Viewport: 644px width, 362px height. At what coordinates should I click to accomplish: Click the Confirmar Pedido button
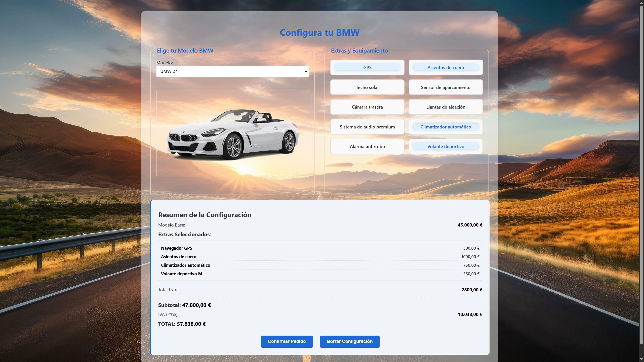(x=287, y=341)
